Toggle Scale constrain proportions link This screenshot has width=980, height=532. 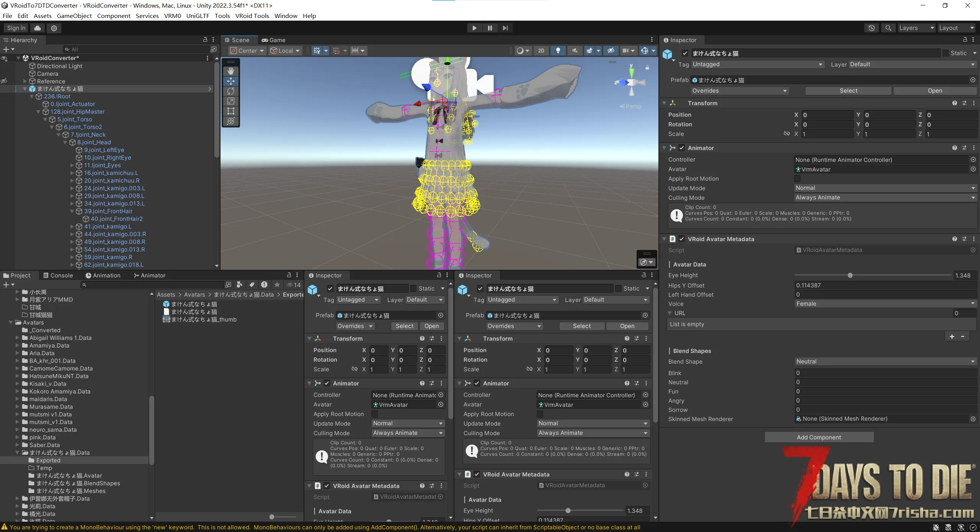click(x=787, y=134)
